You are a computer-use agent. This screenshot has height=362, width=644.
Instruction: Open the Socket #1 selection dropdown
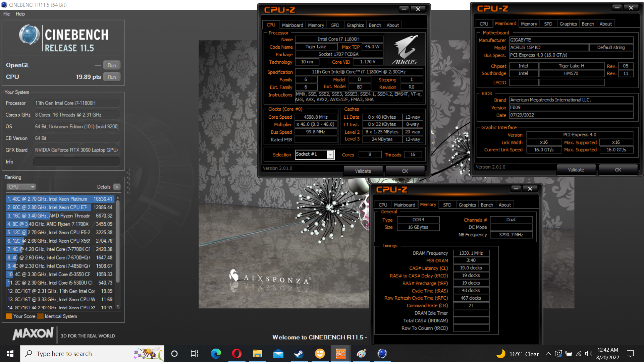(330, 155)
